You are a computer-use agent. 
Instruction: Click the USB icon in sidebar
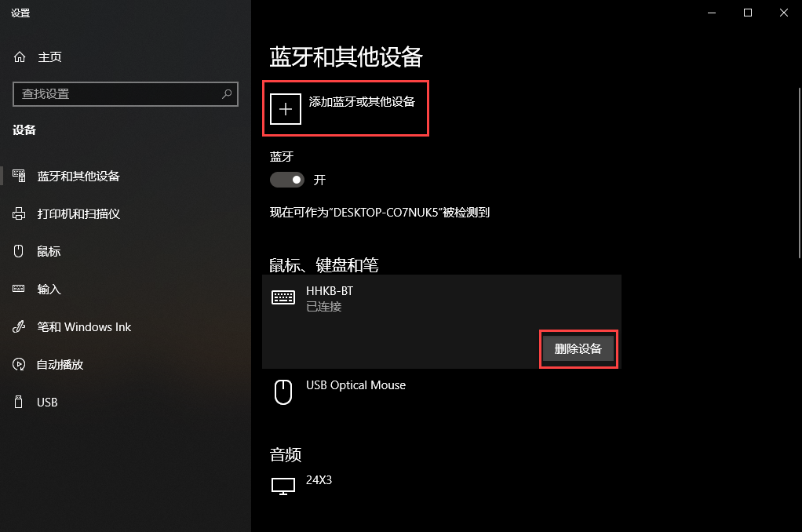[18, 402]
